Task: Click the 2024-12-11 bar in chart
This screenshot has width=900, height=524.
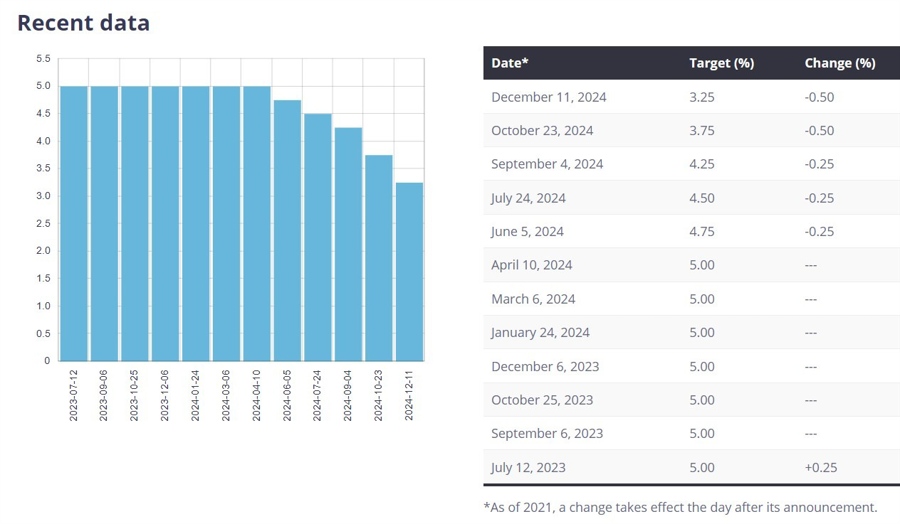Action: click(409, 271)
